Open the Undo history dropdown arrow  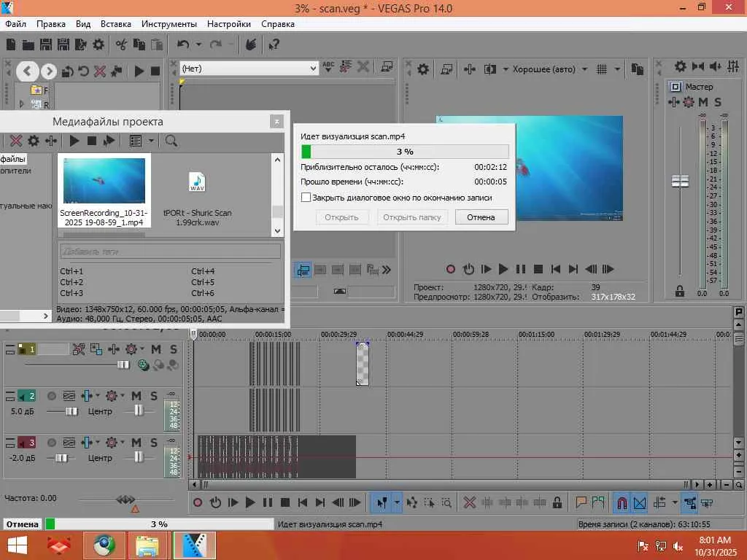click(x=198, y=44)
